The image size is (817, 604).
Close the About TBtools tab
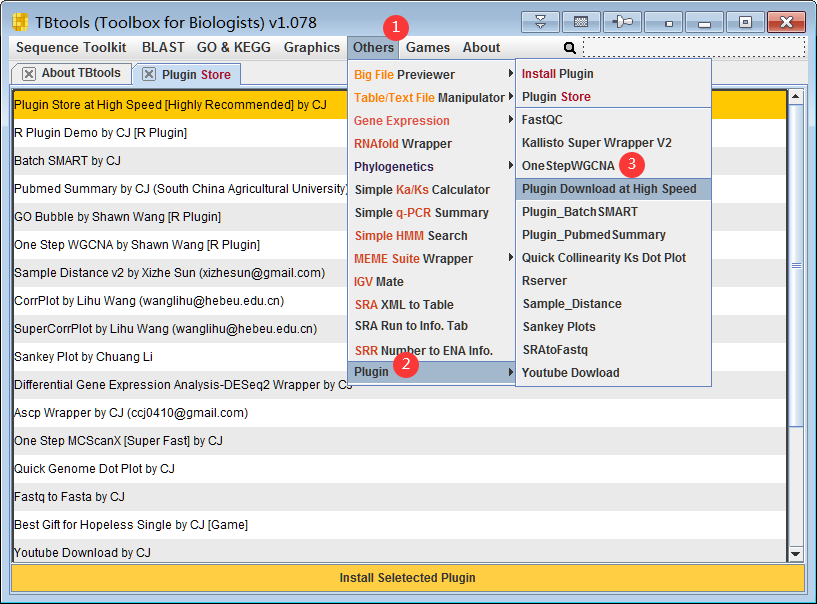click(29, 74)
